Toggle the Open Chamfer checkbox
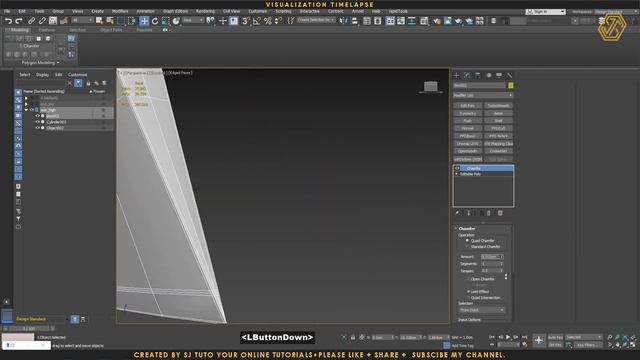The height and width of the screenshot is (360, 640). 468,279
